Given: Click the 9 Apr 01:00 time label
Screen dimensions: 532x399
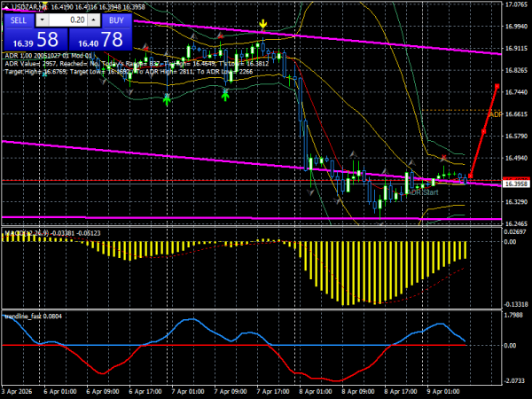Looking at the screenshot, I should 443,392.
